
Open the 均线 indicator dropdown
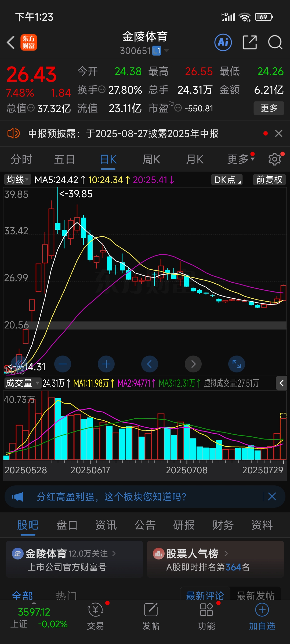click(18, 180)
